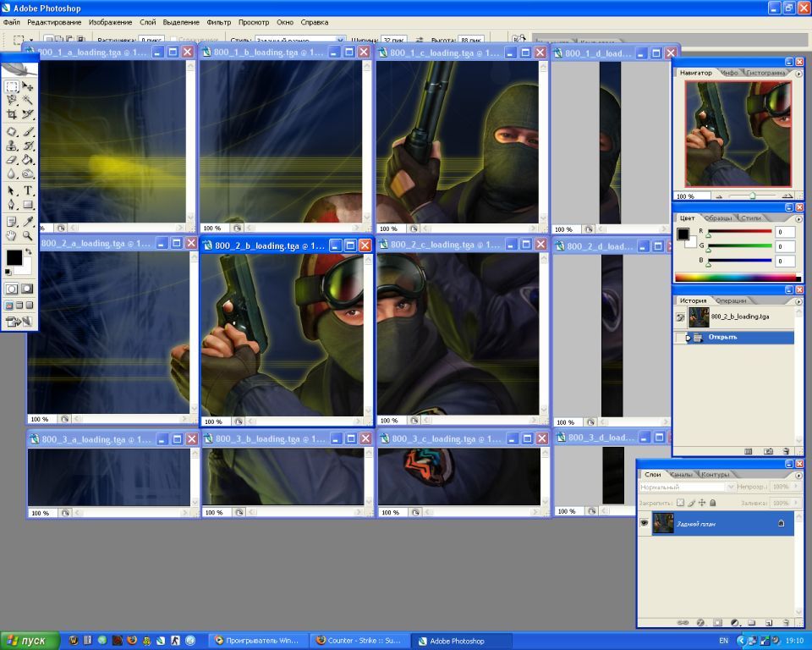Open the Layers panel flyout menu
Image resolution: width=812 pixels, height=650 pixels.
point(798,475)
